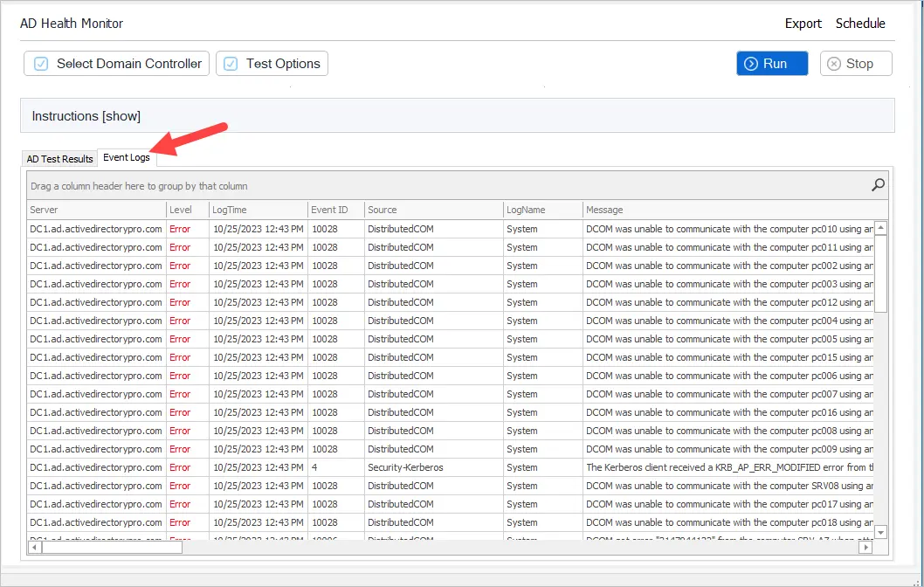
Task: Select the KRB_AP_ERR_MODIFIED Kerberos message
Action: (729, 466)
